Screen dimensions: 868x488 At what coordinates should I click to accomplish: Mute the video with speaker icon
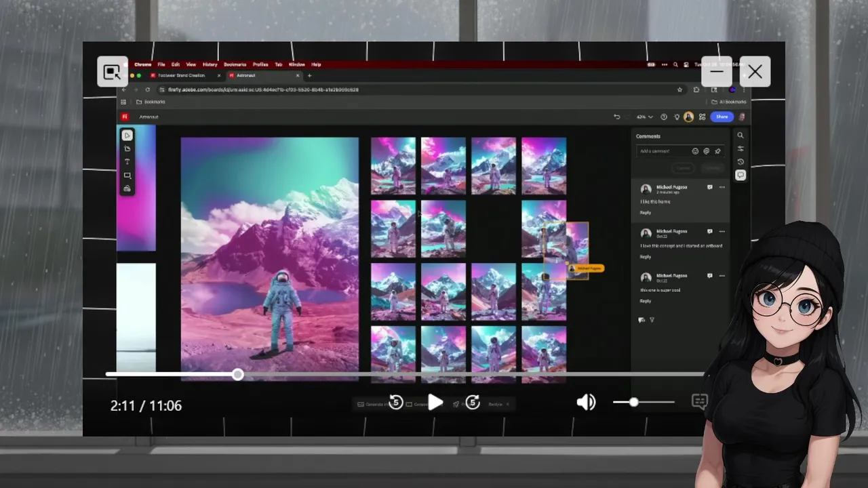(x=586, y=403)
